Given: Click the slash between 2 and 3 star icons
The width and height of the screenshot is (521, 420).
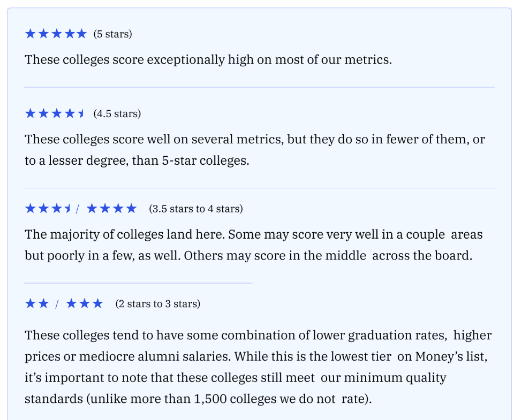Looking at the screenshot, I should tap(57, 304).
